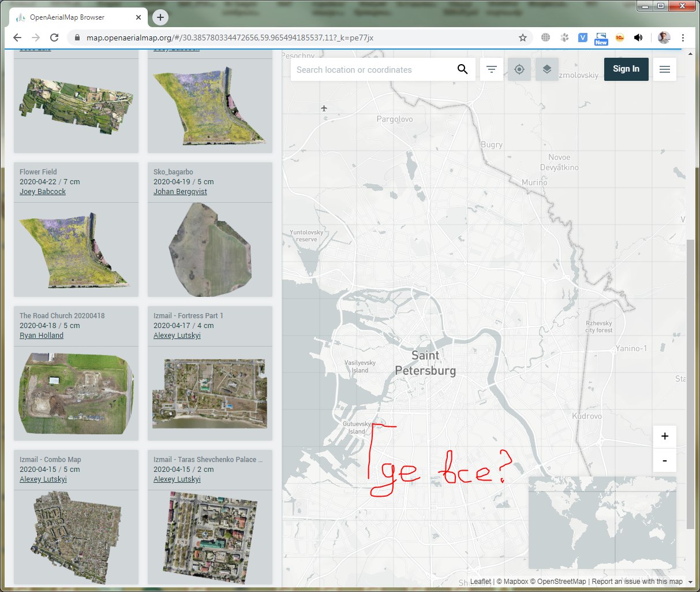Open Johan Bergqvist contributor link

pyautogui.click(x=180, y=192)
